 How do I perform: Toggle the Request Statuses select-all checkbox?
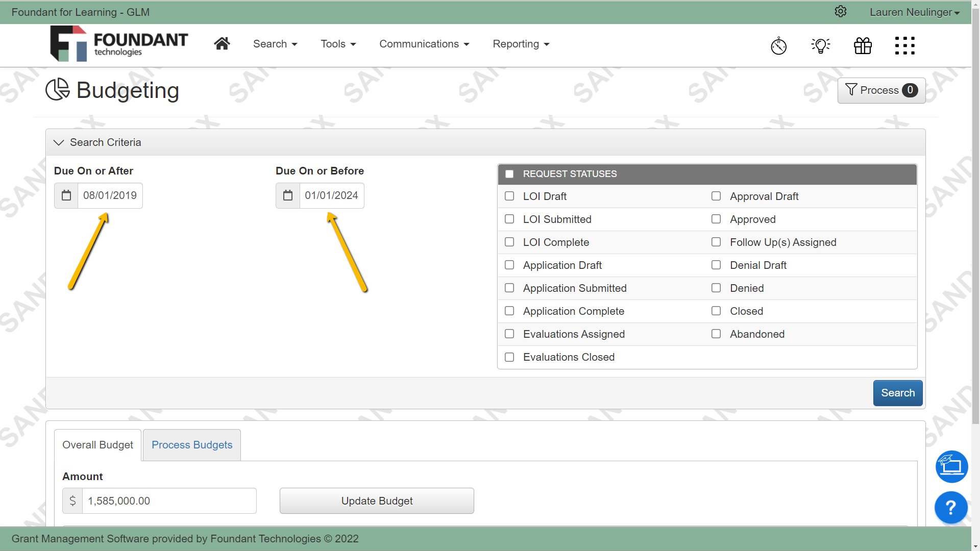pos(509,174)
